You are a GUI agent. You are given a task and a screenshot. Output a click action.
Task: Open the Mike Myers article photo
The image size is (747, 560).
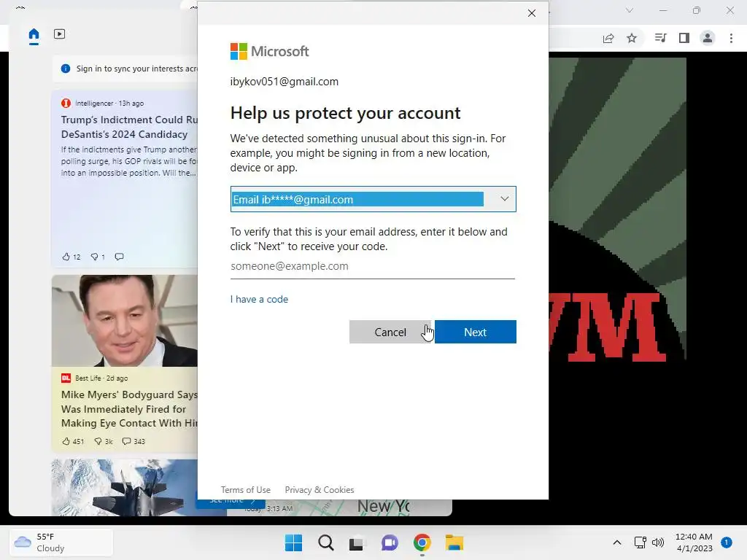coord(125,321)
